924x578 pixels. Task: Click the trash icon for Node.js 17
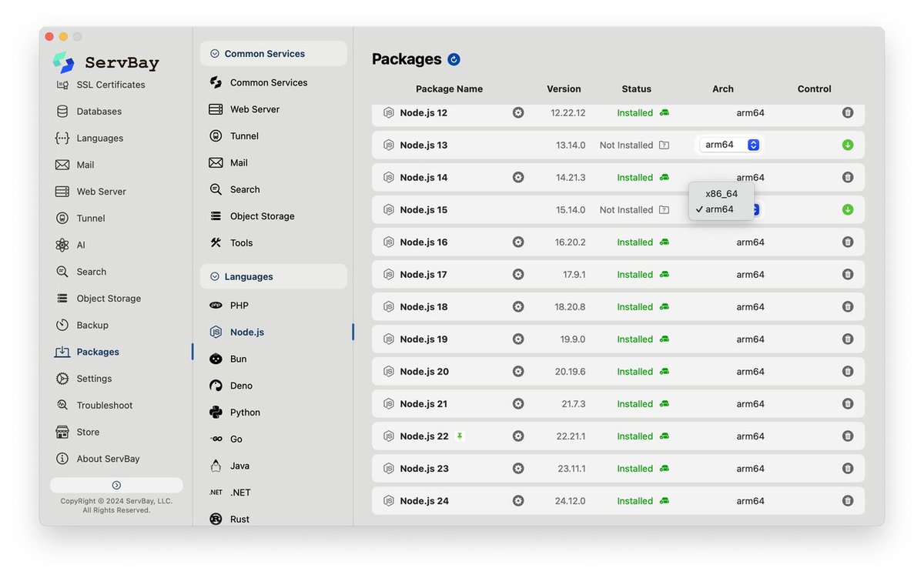pos(848,274)
